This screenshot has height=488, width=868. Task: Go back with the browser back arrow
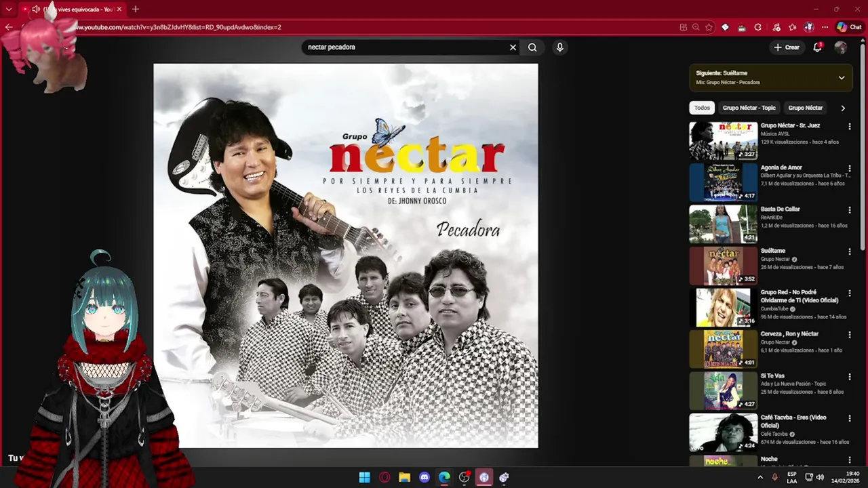pyautogui.click(x=9, y=27)
